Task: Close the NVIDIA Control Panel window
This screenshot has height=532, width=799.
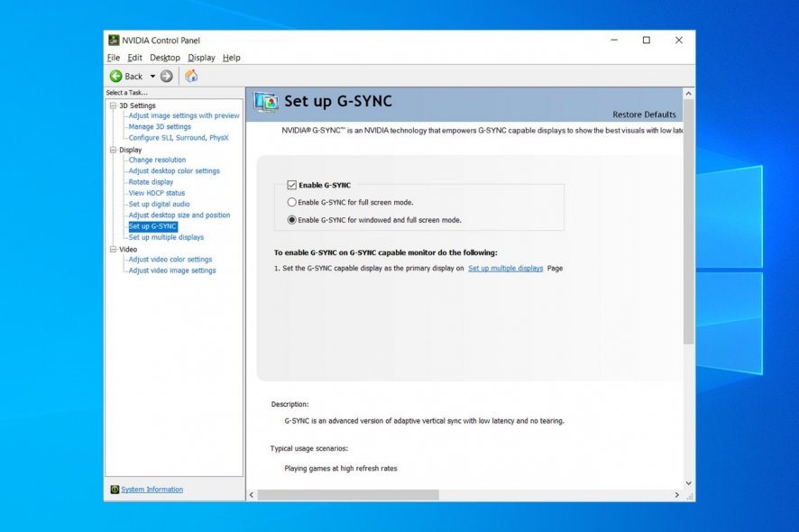Action: pos(679,41)
